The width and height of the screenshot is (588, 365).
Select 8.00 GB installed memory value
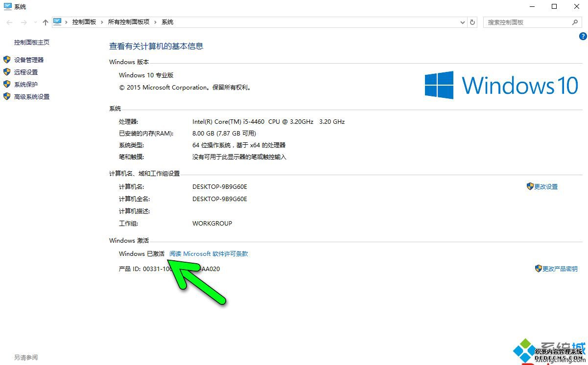pyautogui.click(x=224, y=134)
